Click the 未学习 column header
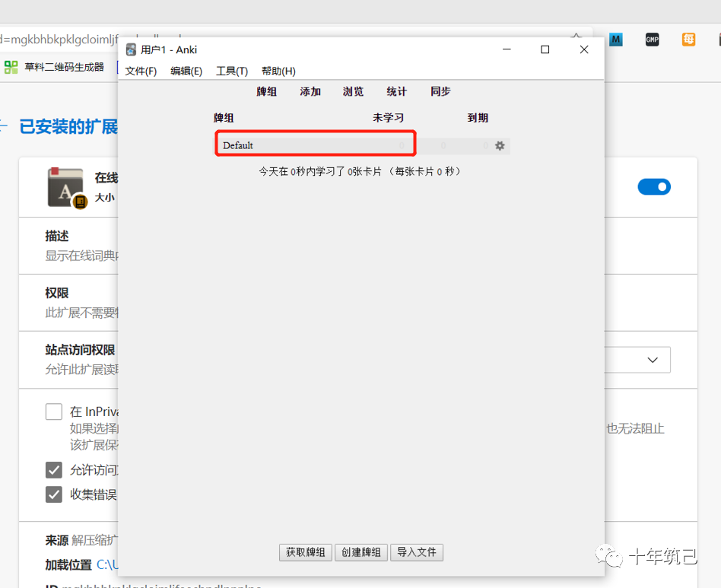This screenshot has height=588, width=721. [388, 118]
